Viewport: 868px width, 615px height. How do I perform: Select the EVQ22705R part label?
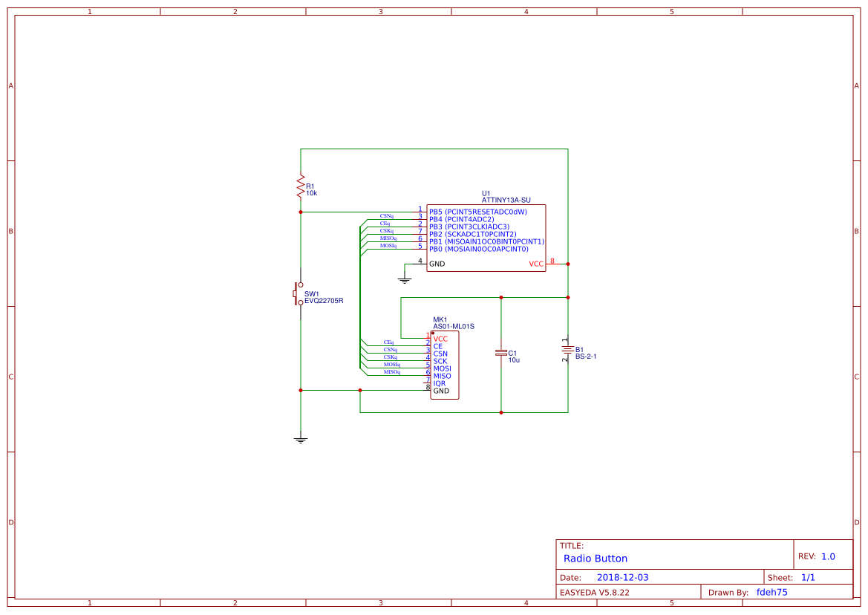(x=324, y=301)
